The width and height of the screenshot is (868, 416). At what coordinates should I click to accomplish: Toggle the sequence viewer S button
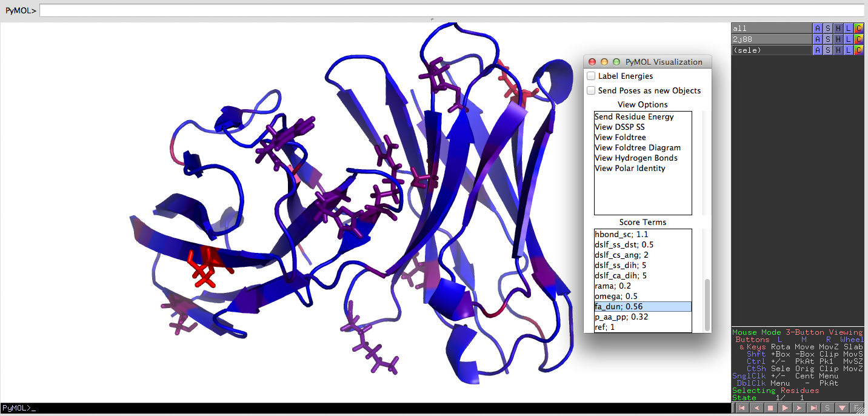click(828, 408)
